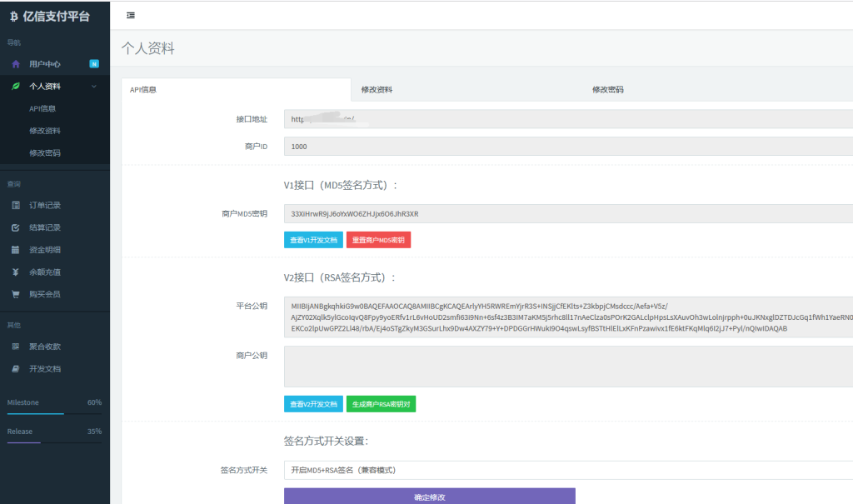Click the home icon beside 用户中心
853x504 pixels.
16,64
